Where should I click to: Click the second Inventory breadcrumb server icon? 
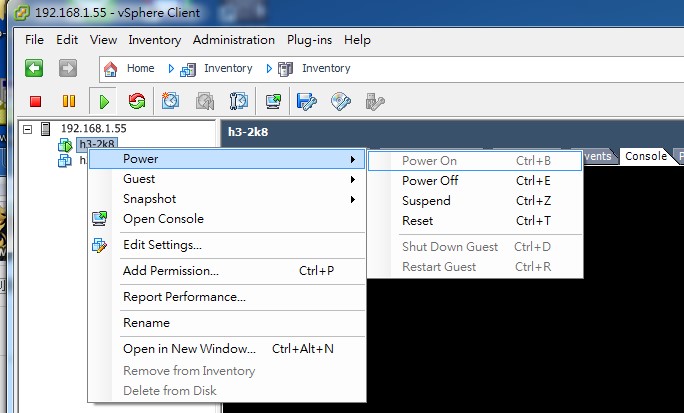coord(285,69)
